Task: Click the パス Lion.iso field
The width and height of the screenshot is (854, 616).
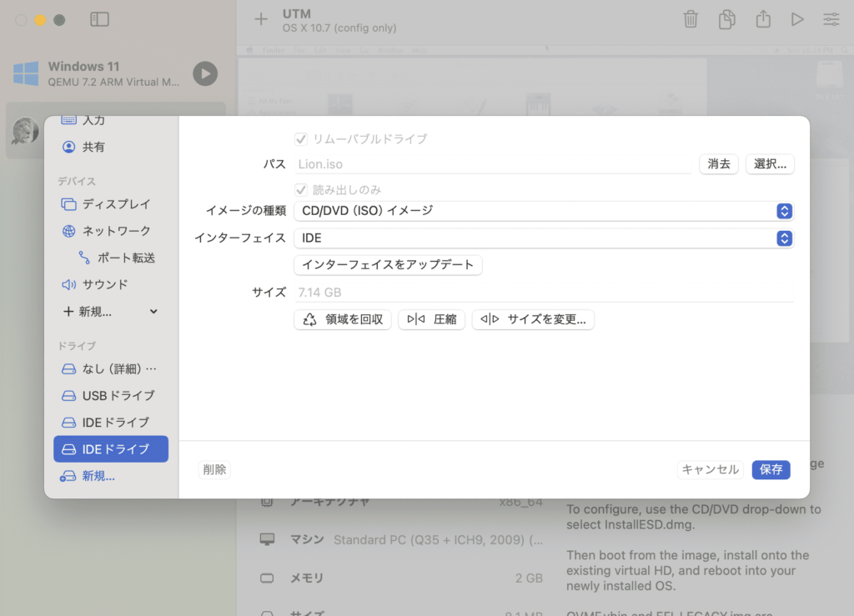Action: [493, 164]
